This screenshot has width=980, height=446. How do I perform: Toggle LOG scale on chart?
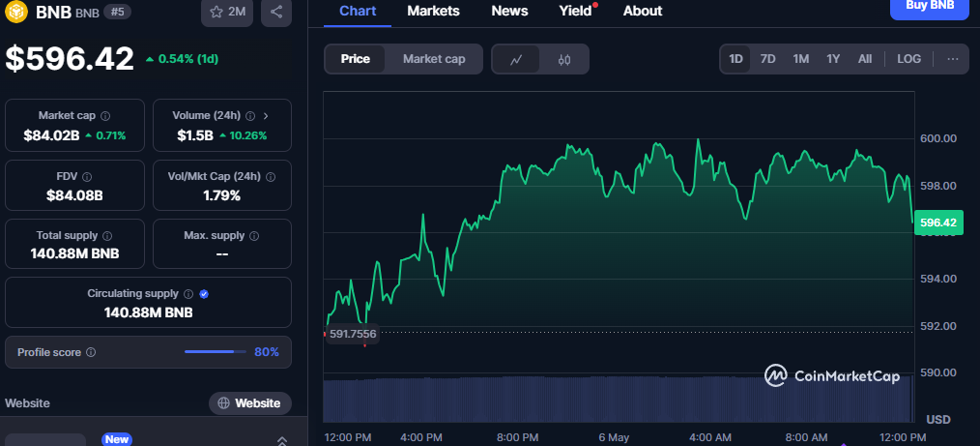click(x=908, y=59)
